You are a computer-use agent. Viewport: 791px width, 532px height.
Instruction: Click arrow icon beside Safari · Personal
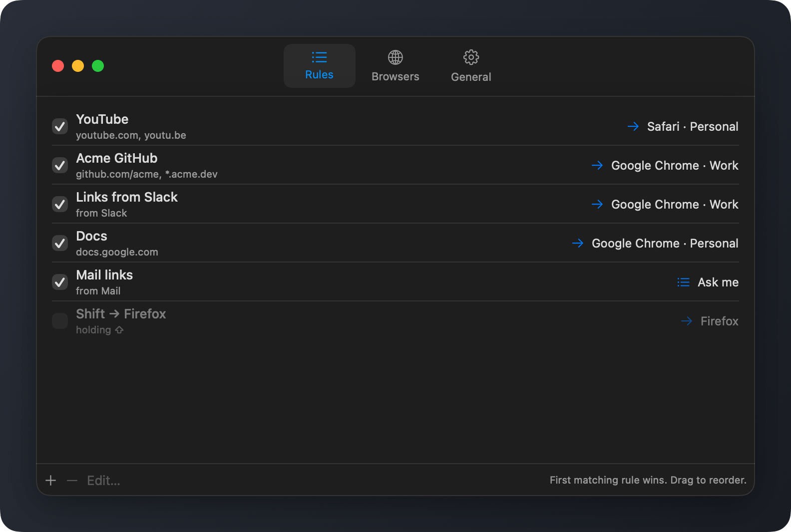click(x=633, y=126)
